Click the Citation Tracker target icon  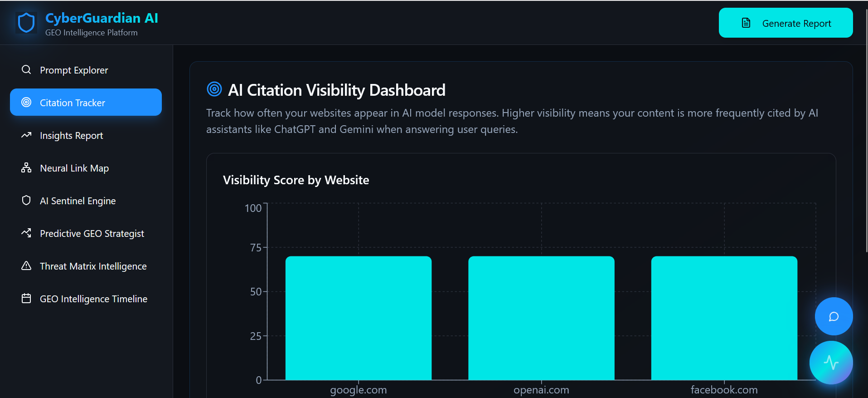26,102
